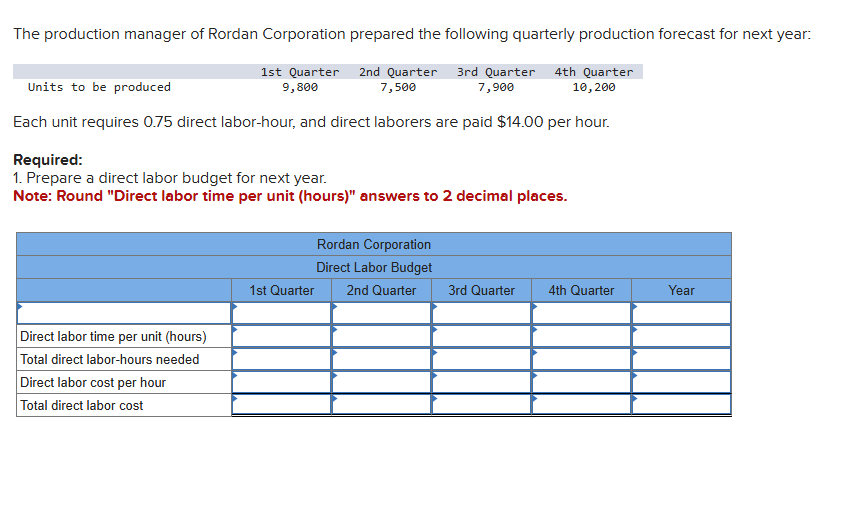Click the 'Rordan Corporation' table title
The image size is (858, 522).
coord(374,245)
